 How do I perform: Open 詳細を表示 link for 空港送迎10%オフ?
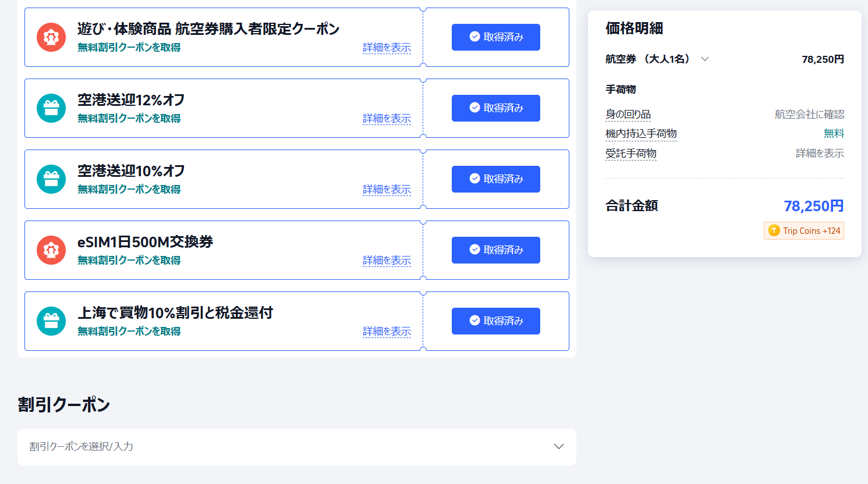[387, 189]
